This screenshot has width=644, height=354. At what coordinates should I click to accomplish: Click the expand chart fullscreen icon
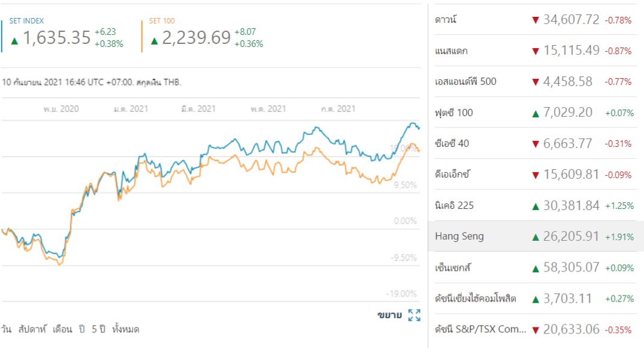click(414, 315)
